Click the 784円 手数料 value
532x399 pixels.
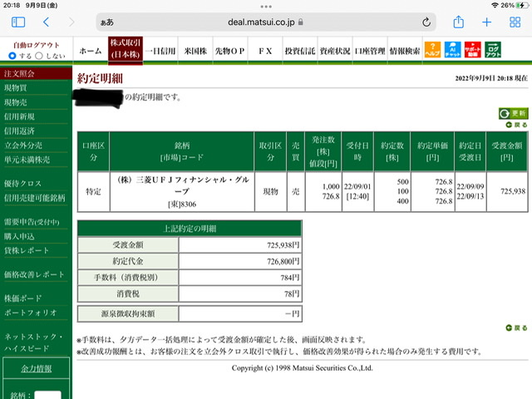[290, 278]
